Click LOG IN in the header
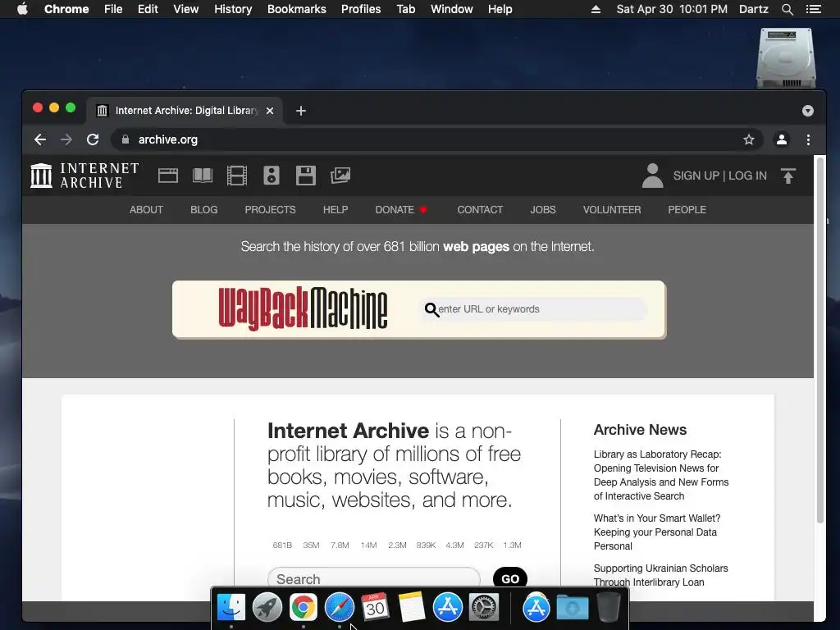 tap(747, 176)
